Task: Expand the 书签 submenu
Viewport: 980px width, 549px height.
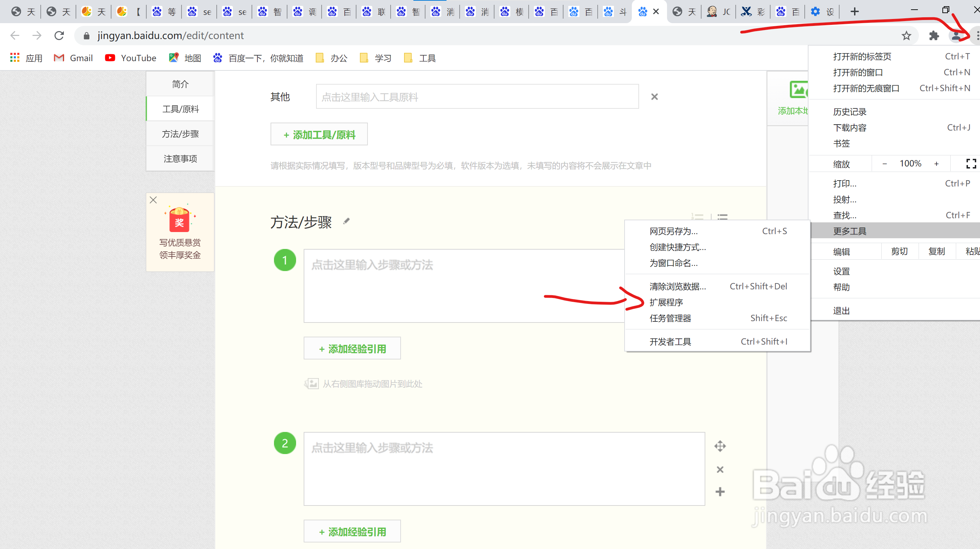Action: [841, 144]
